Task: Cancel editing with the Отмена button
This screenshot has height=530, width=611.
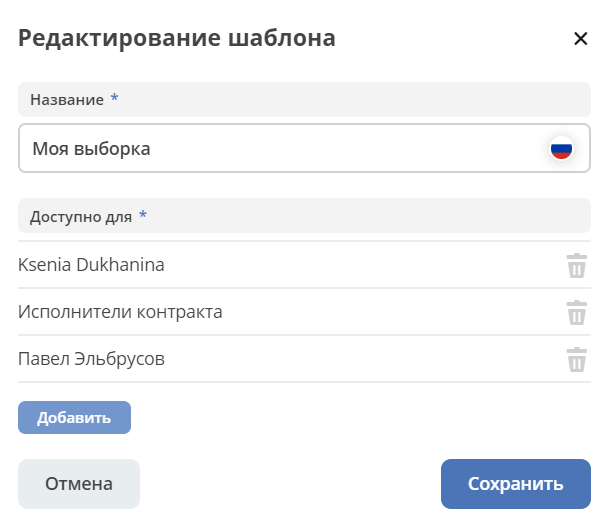Action: click(x=79, y=484)
